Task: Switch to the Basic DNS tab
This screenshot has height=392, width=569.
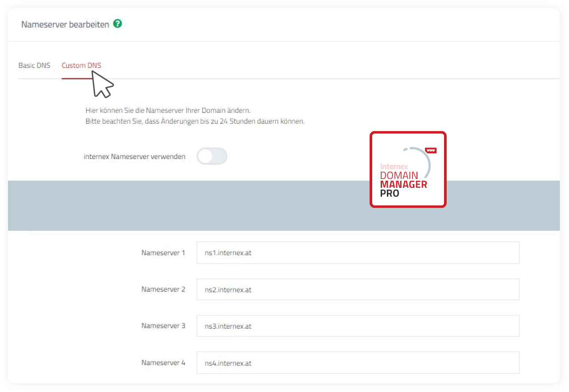Action: 34,66
